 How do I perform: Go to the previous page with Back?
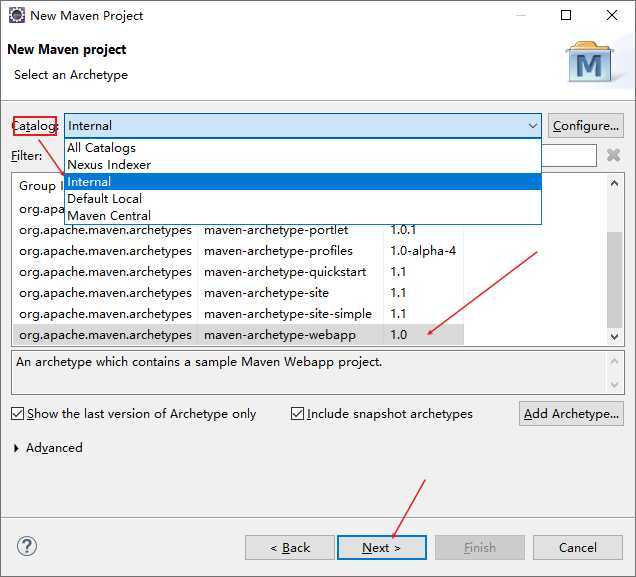tap(290, 547)
